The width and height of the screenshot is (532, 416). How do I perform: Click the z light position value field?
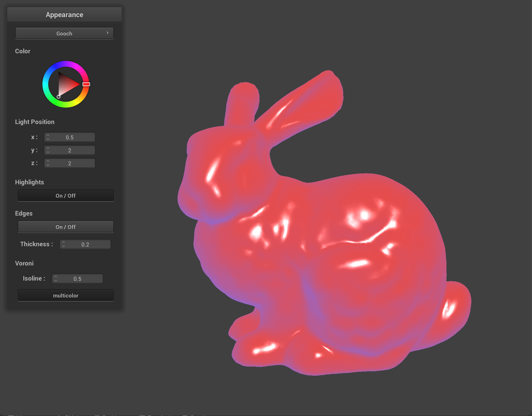pyautogui.click(x=70, y=163)
